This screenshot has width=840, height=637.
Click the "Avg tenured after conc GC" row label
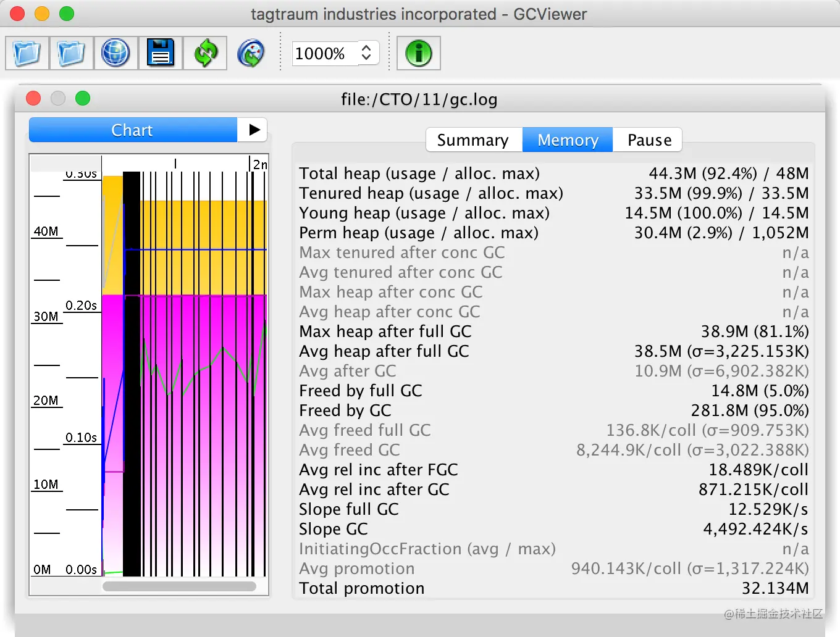click(401, 272)
